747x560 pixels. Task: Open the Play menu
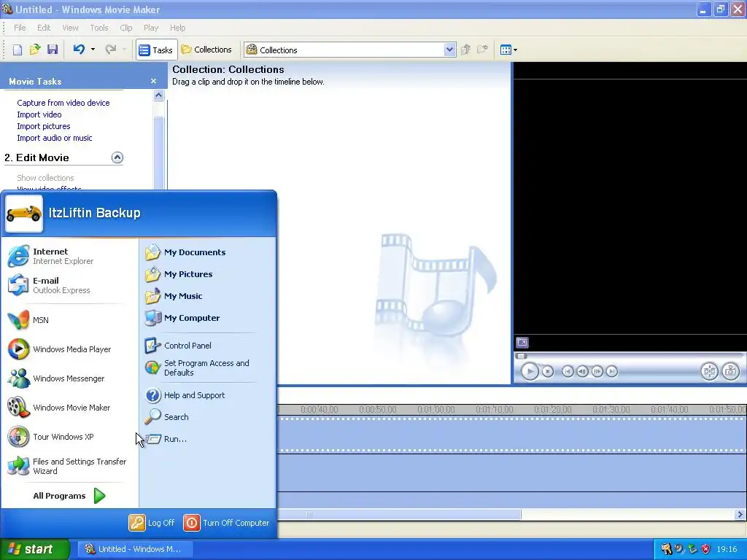pyautogui.click(x=151, y=28)
